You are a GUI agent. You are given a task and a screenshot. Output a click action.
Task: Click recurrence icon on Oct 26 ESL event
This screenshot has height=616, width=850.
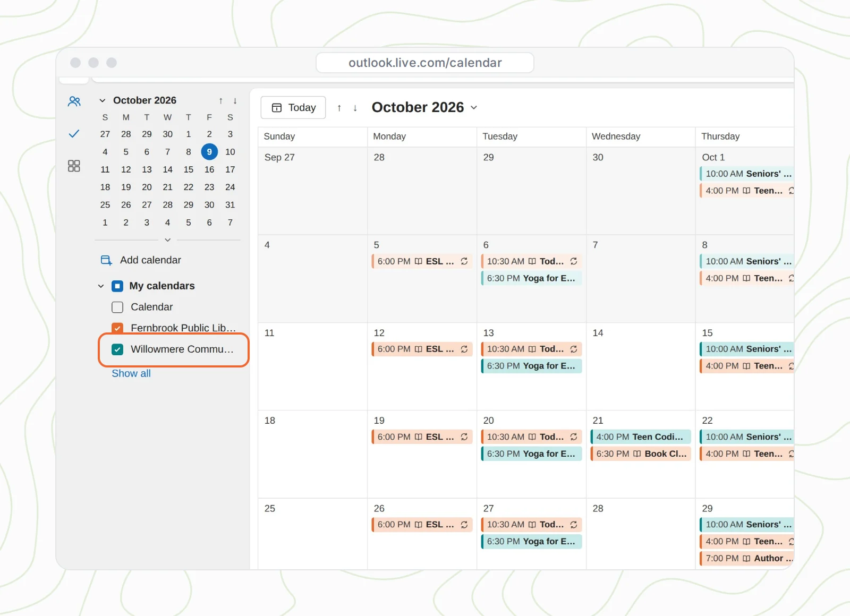[x=464, y=525]
